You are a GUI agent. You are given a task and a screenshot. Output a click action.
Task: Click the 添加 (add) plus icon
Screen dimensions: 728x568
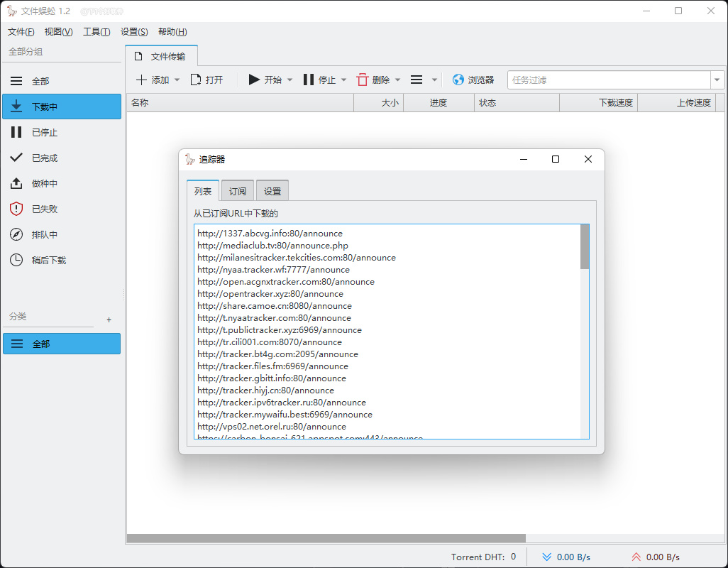tap(141, 80)
